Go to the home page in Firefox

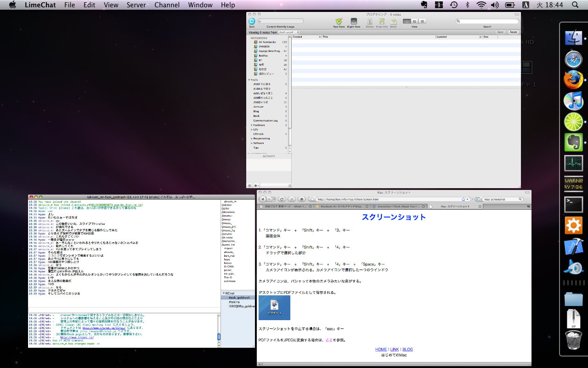[x=302, y=199]
